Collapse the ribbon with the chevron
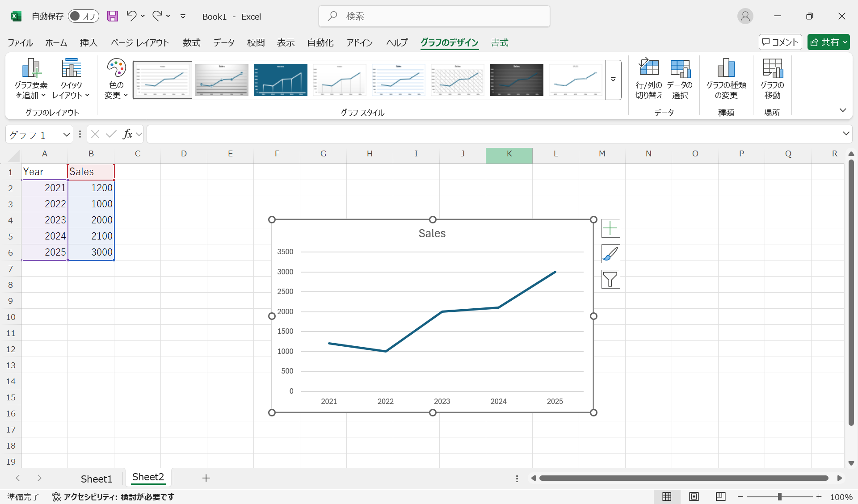 (844, 110)
